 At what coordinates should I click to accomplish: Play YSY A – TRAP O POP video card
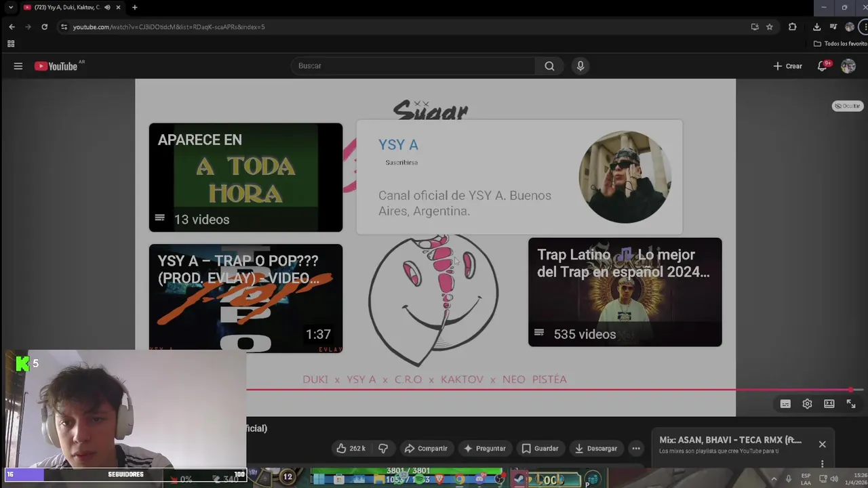(x=245, y=298)
